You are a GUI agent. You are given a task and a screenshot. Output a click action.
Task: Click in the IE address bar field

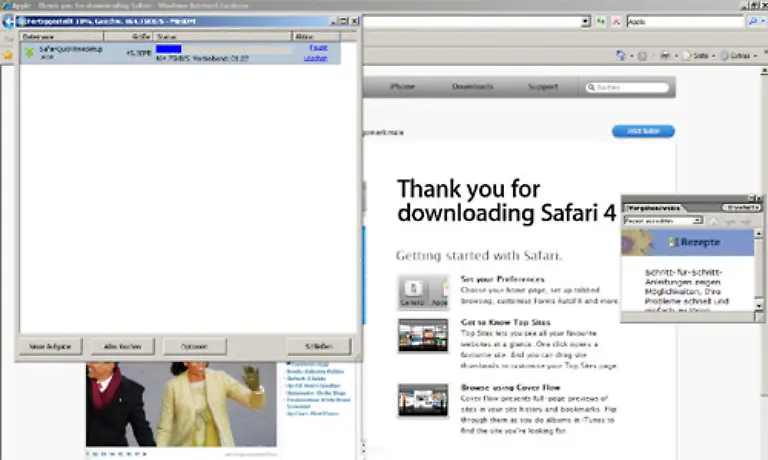[x=472, y=22]
